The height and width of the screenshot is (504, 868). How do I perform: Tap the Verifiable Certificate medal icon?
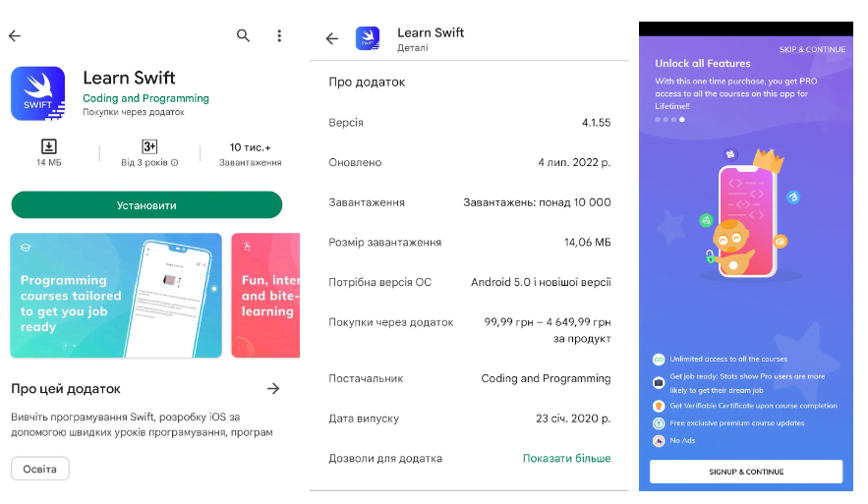point(659,406)
